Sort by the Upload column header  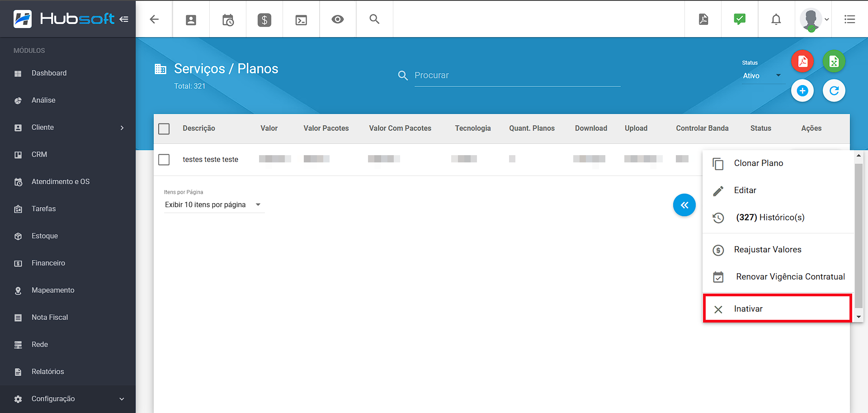(x=636, y=128)
